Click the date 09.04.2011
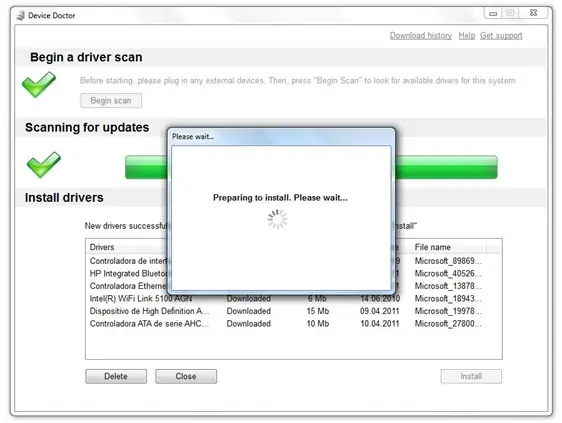562x423 pixels. point(380,311)
